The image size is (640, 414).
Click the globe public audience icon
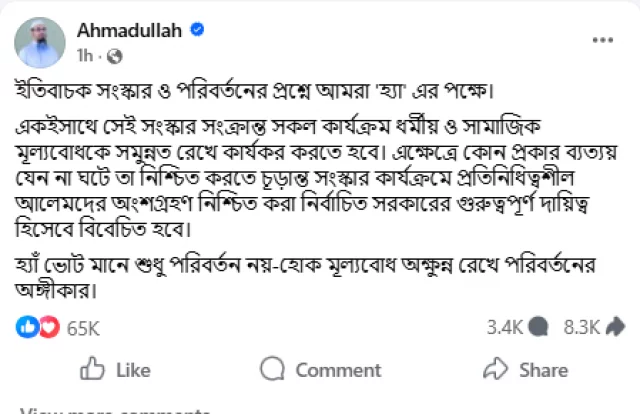coord(114,55)
